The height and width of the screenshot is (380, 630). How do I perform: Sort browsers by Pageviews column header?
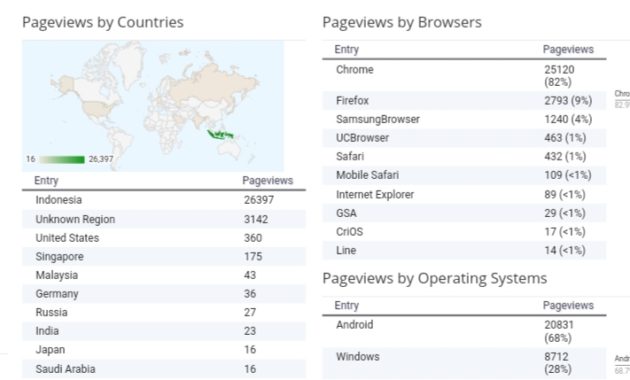(568, 49)
